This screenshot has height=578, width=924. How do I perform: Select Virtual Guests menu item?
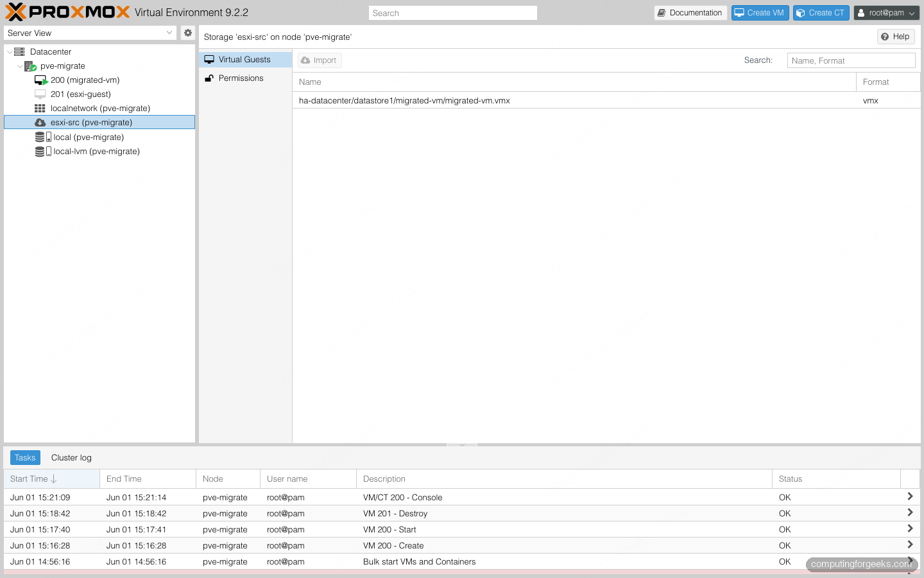[x=245, y=60]
